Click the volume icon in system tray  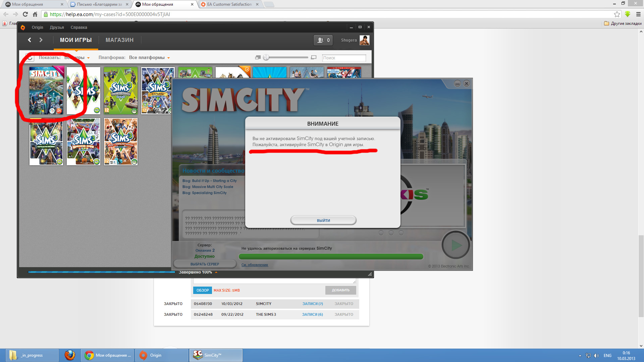click(x=596, y=356)
